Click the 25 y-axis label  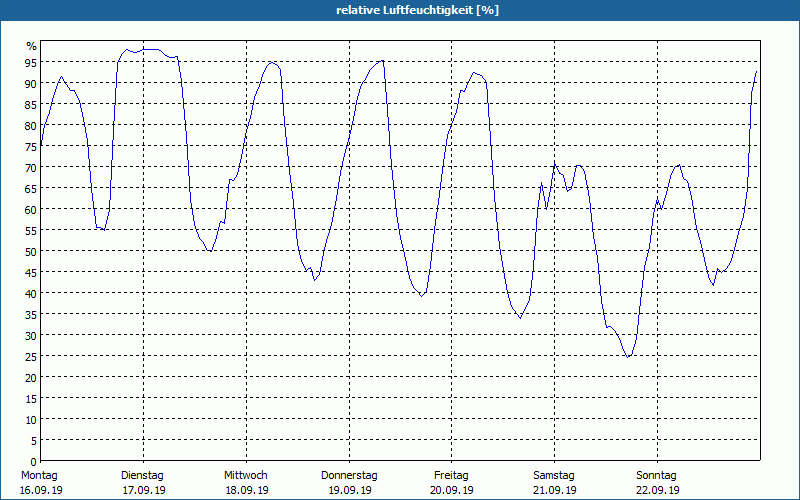[x=31, y=356]
